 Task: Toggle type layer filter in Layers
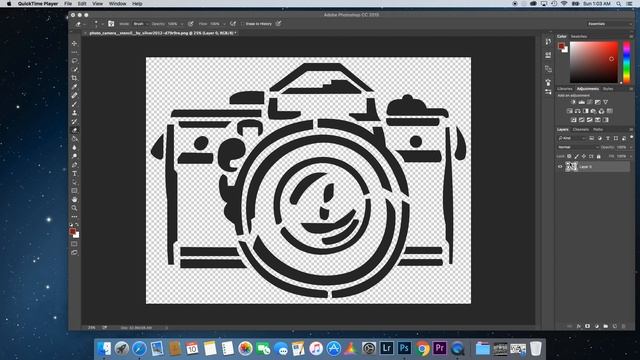click(608, 138)
